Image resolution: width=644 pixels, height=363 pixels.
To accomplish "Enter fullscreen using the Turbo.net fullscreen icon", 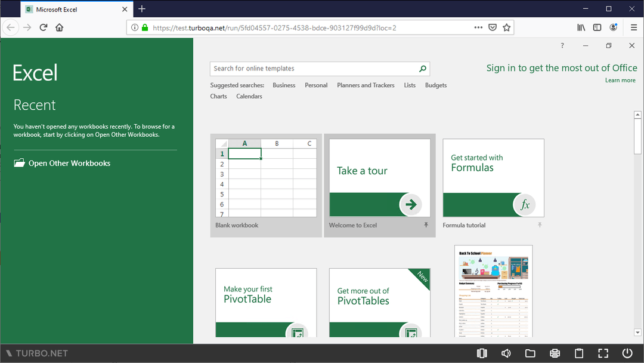I will 603,353.
